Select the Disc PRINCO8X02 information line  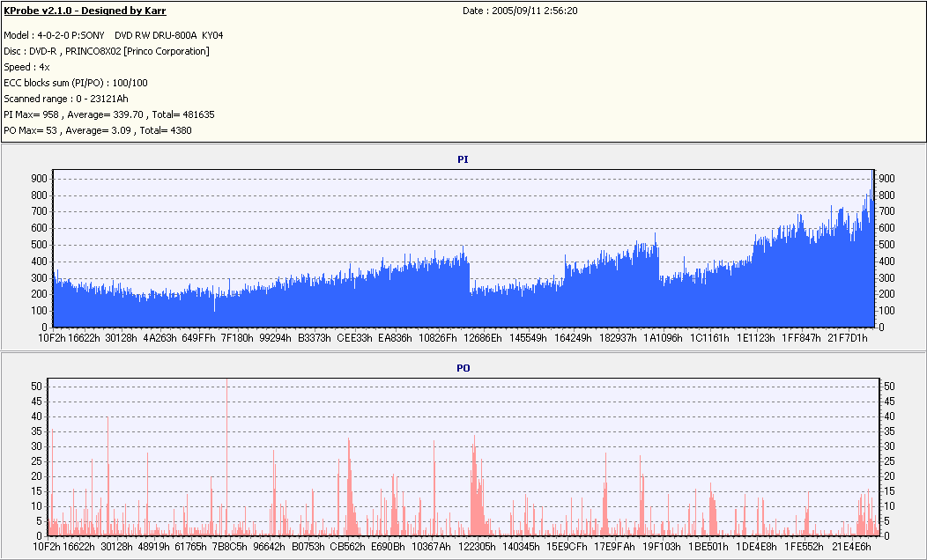(x=107, y=51)
